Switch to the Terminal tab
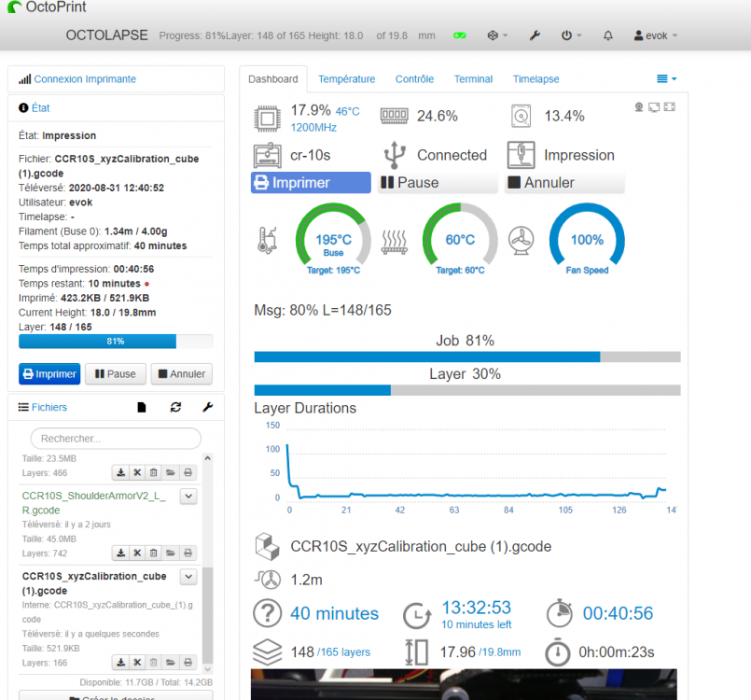Screen dimensions: 751x700 pos(473,79)
